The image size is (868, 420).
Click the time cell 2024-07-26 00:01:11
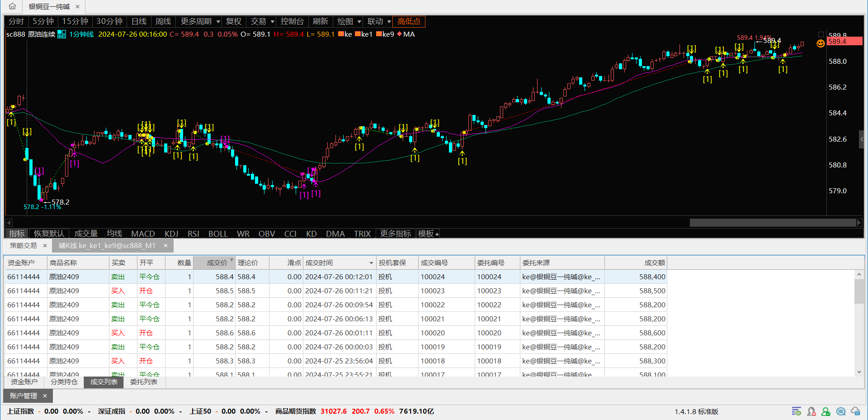pos(339,333)
